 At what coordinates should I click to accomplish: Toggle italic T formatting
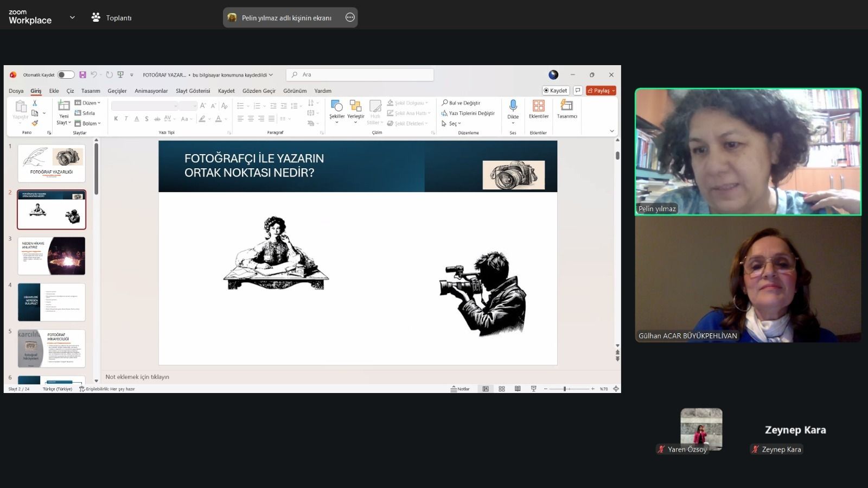point(126,118)
